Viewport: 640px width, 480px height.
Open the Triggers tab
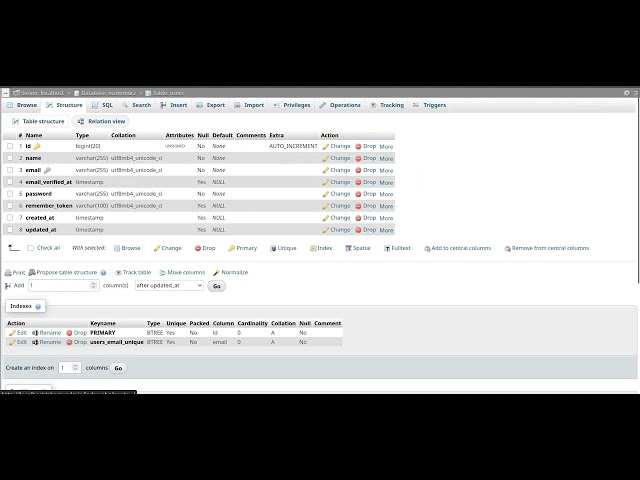tap(429, 105)
